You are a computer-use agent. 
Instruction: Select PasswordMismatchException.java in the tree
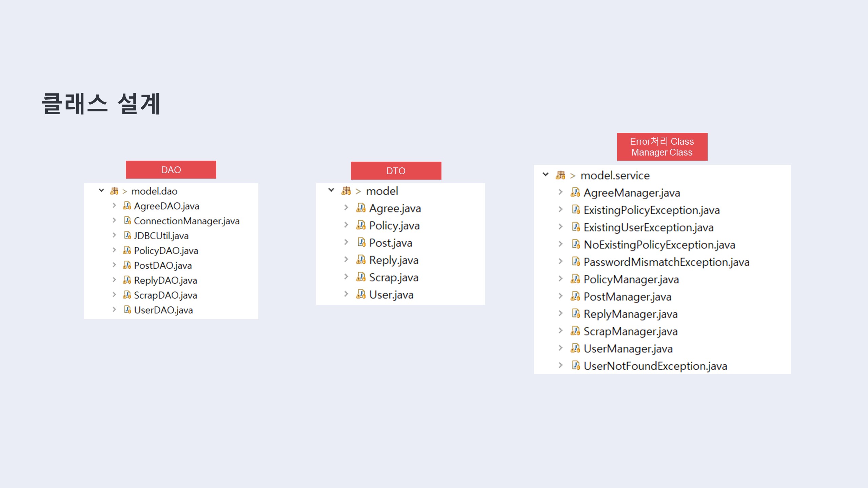pyautogui.click(x=666, y=262)
